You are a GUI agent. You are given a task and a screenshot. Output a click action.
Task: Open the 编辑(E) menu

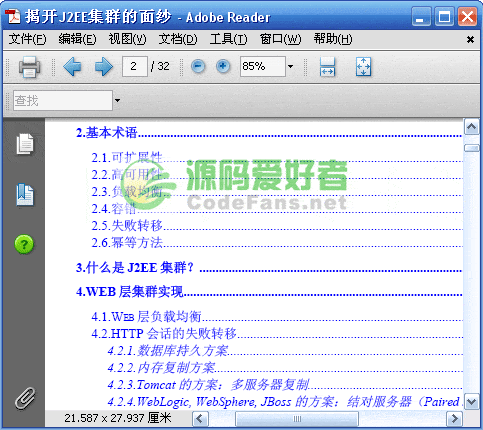[x=77, y=39]
